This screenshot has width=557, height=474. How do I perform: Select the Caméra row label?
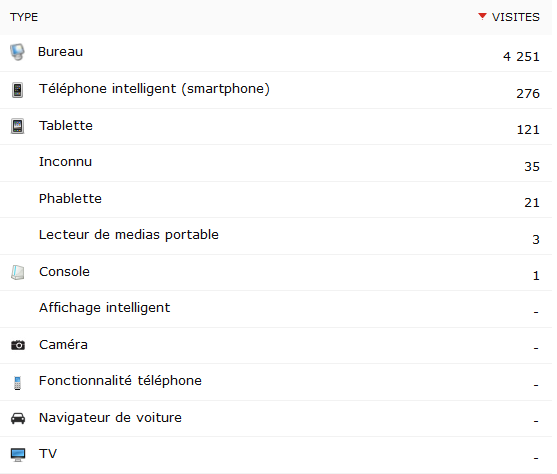[x=63, y=345]
